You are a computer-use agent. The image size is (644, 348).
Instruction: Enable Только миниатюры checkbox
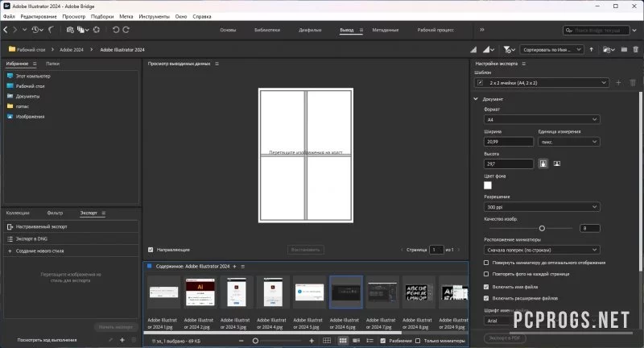[x=418, y=341]
